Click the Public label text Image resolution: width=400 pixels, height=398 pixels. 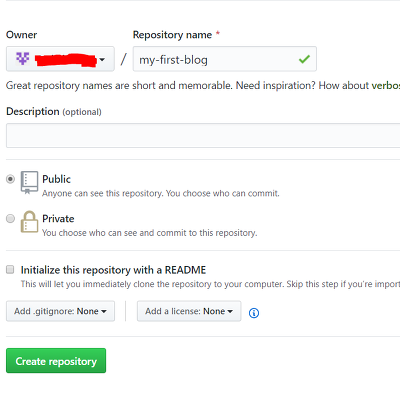[56, 179]
